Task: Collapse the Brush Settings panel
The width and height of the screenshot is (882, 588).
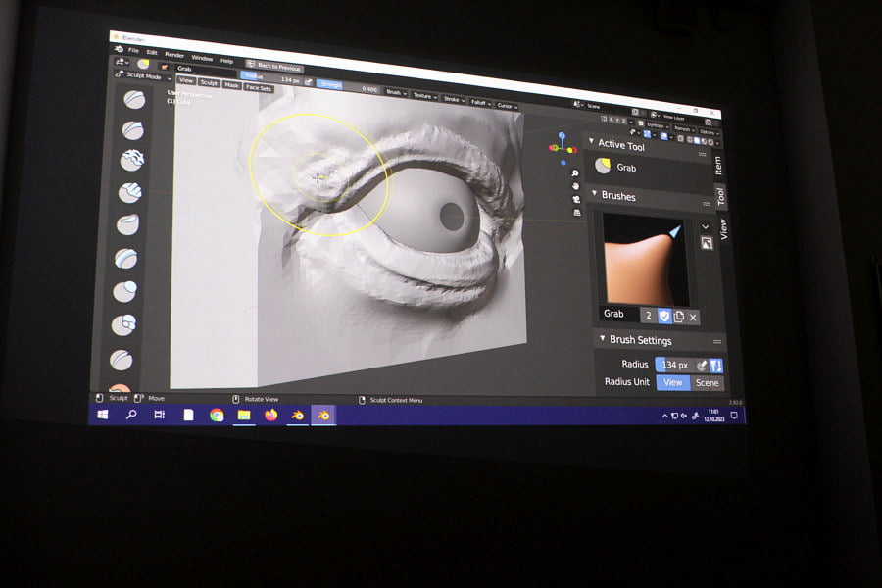Action: click(x=602, y=339)
